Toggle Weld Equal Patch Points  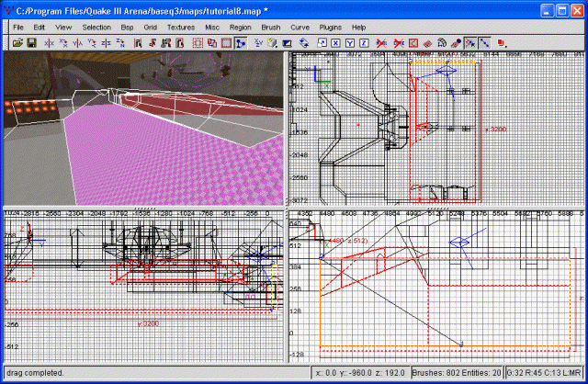470,43
